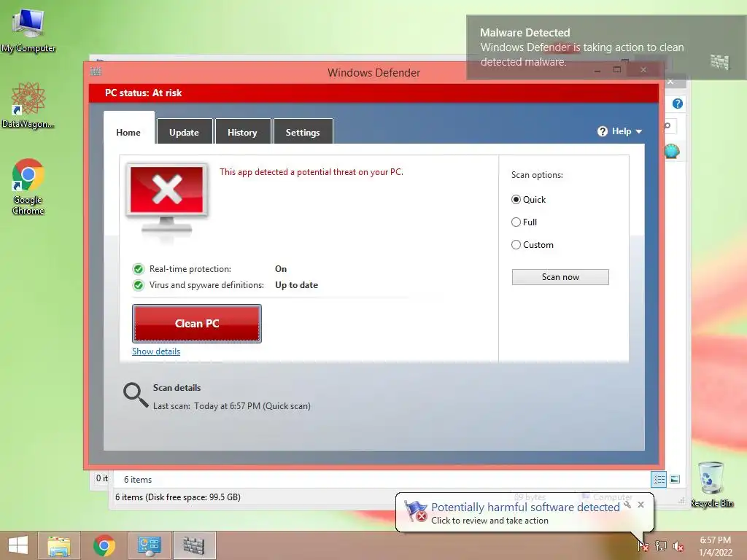Open File Explorer from the taskbar
This screenshot has height=560, width=747.
pyautogui.click(x=59, y=545)
